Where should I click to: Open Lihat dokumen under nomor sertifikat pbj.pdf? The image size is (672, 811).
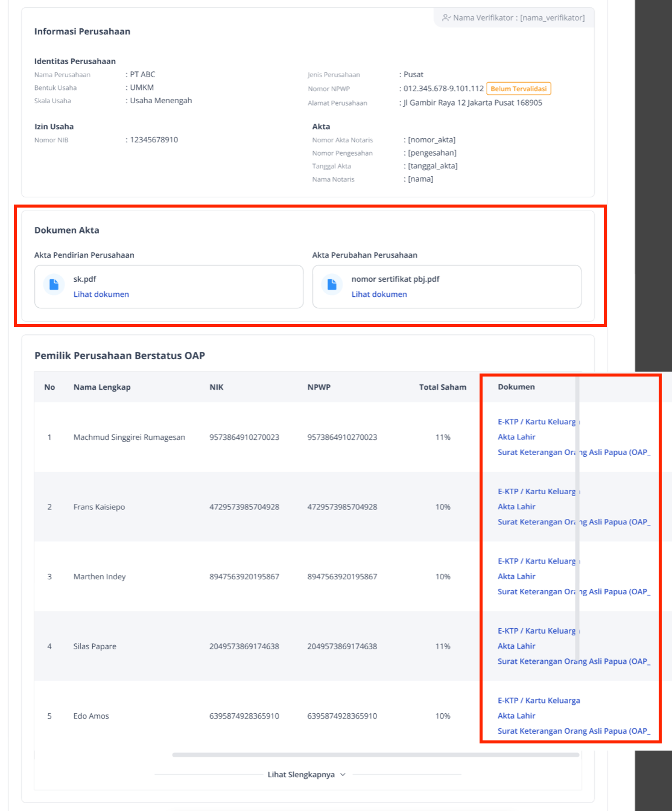(379, 294)
